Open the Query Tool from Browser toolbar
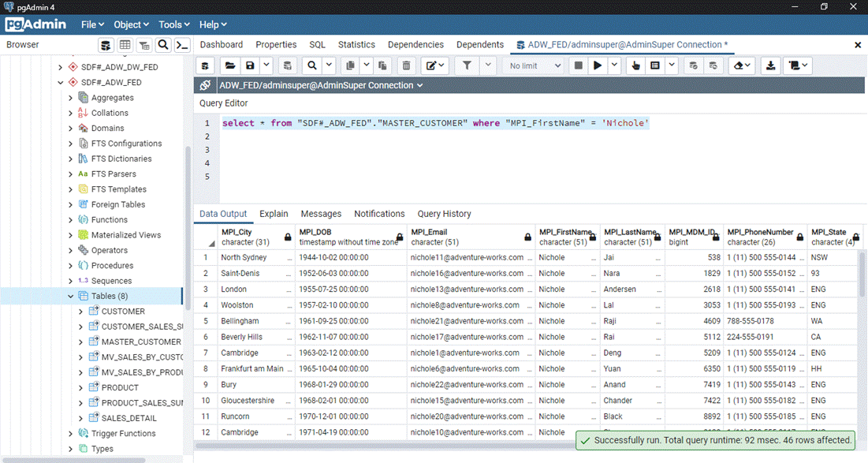 pos(106,45)
